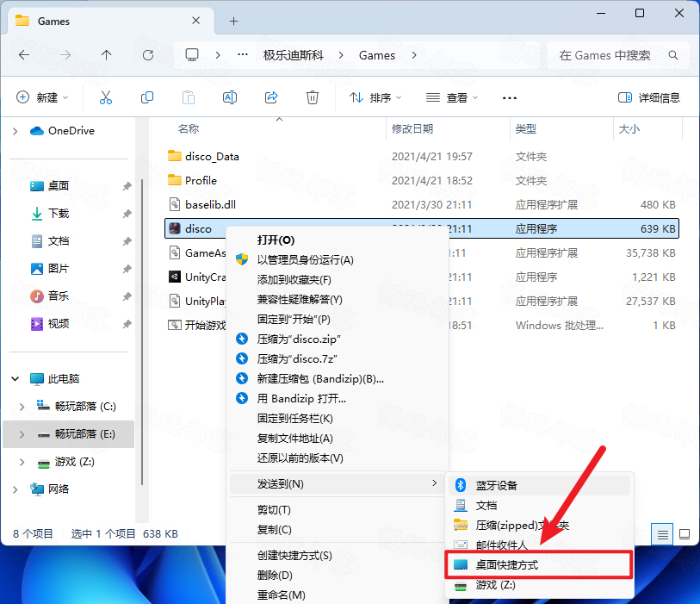Expand the 游戏 (Z:) drive node
700x604 pixels.
tap(22, 462)
